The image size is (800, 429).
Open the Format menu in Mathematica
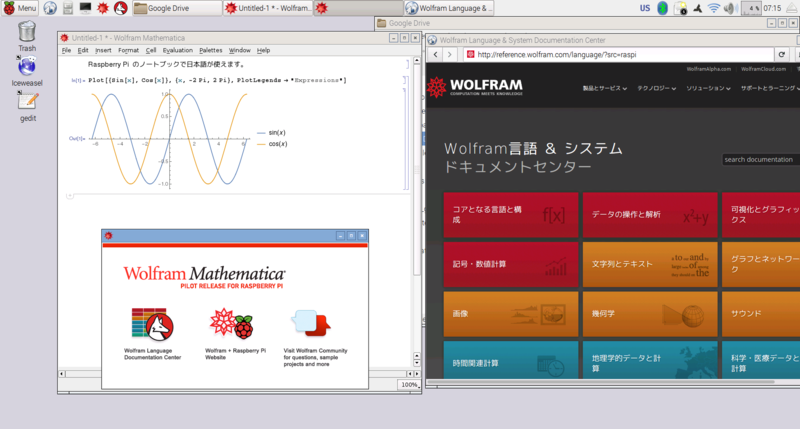(x=128, y=50)
